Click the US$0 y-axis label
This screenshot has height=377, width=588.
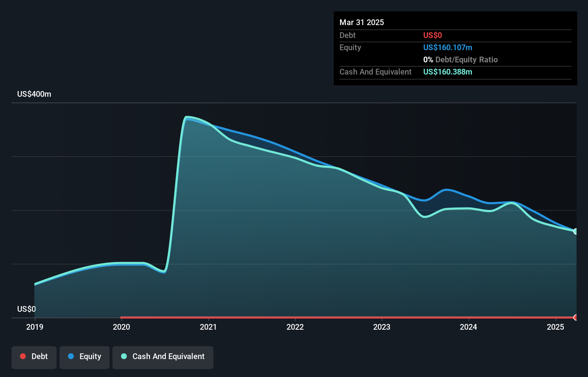[26, 309]
